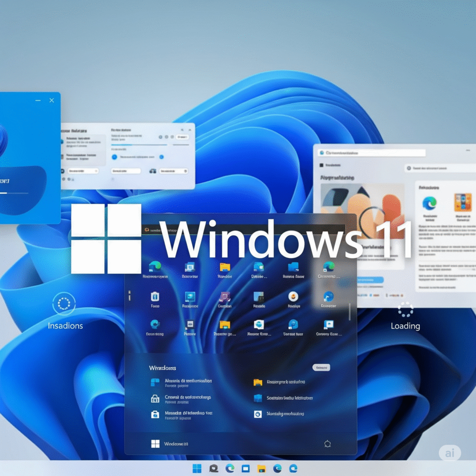Open the blue square window icon on the taskbar
Viewport: 476px width, 476px height.
[245, 469]
